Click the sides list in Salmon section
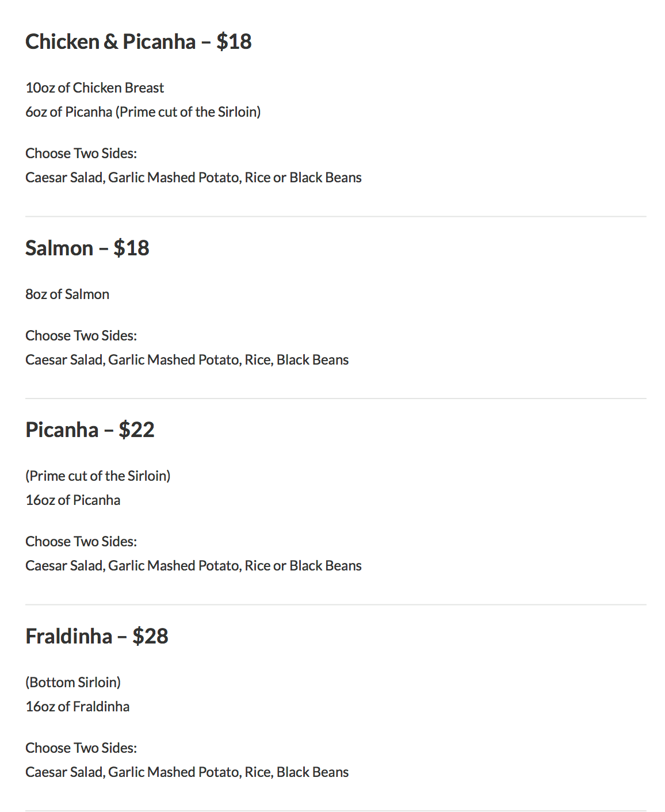The image size is (665, 812). pyautogui.click(x=187, y=359)
